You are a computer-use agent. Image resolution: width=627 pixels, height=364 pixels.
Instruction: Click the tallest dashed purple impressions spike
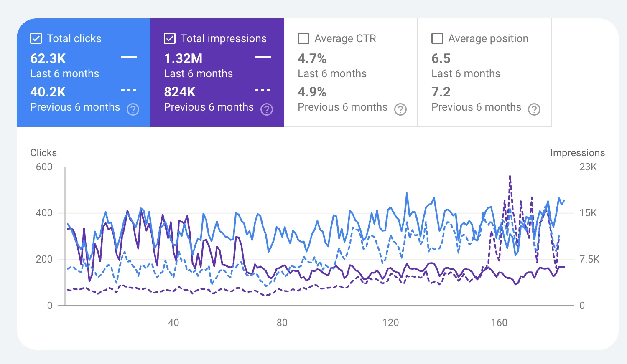tap(510, 177)
